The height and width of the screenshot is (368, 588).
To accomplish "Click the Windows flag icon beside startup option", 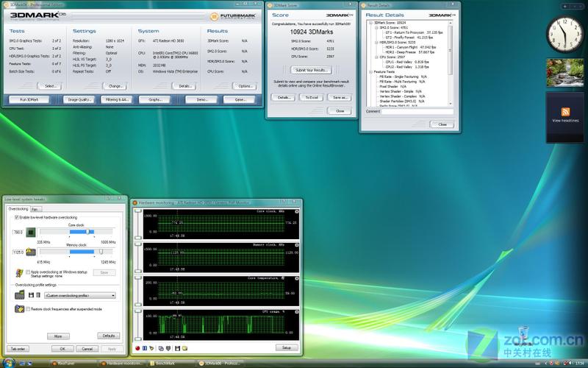I will pyautogui.click(x=19, y=273).
